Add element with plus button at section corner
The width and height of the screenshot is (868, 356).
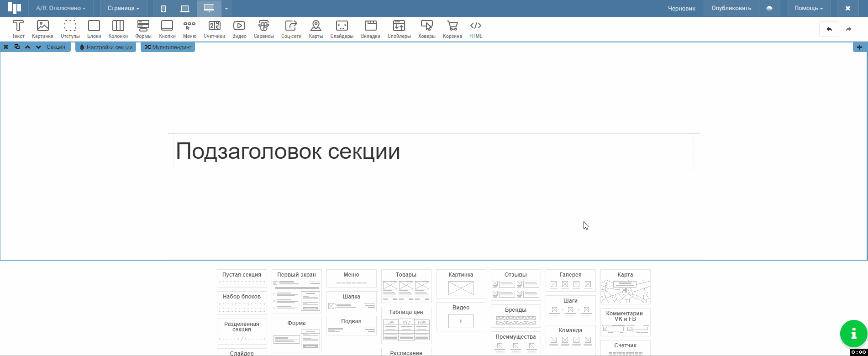pos(859,47)
